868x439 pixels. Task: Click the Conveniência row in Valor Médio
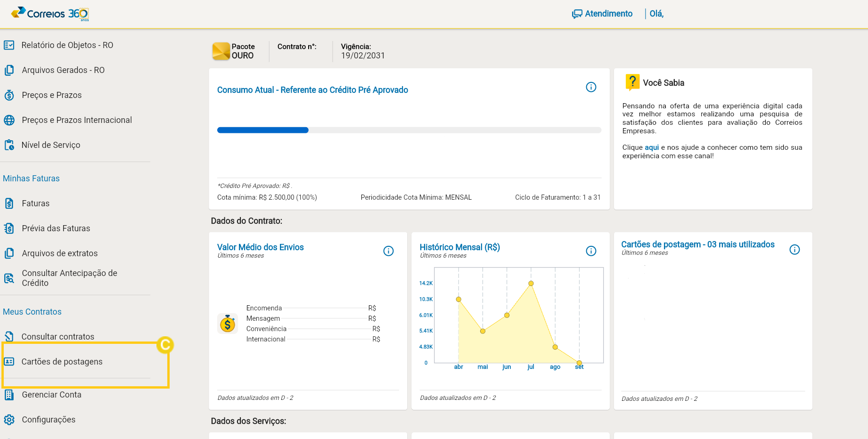coord(313,329)
